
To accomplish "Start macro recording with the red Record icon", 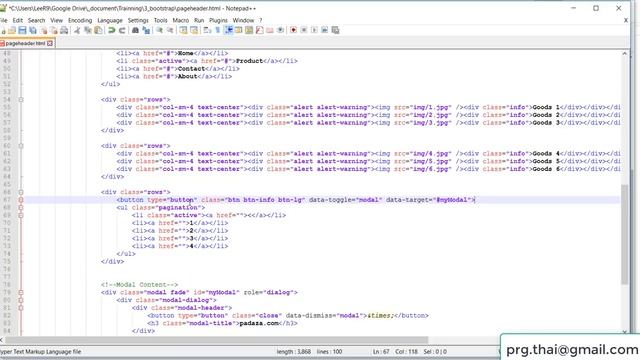I will 293,30.
